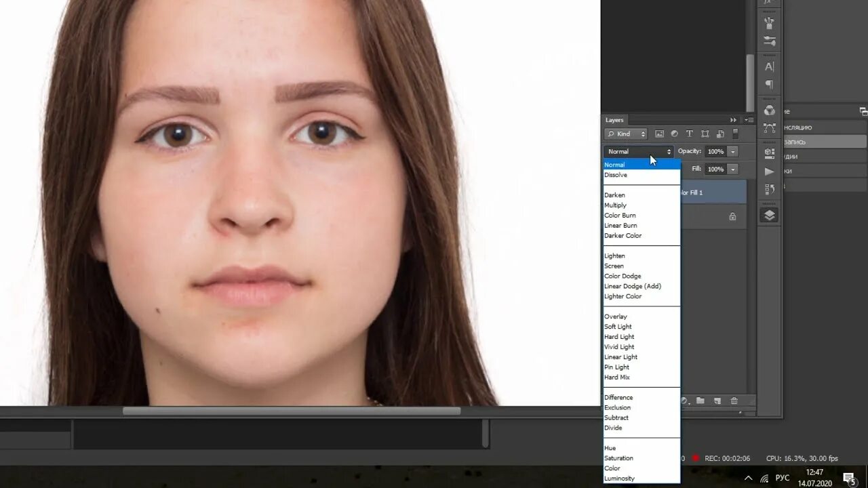Toggle the layer filtering switch
This screenshot has width=868, height=488.
click(x=735, y=134)
